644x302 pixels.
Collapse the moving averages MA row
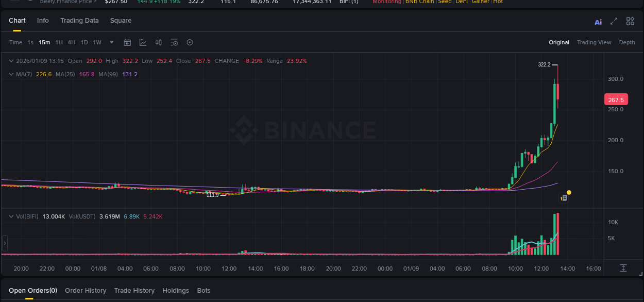(x=10, y=74)
